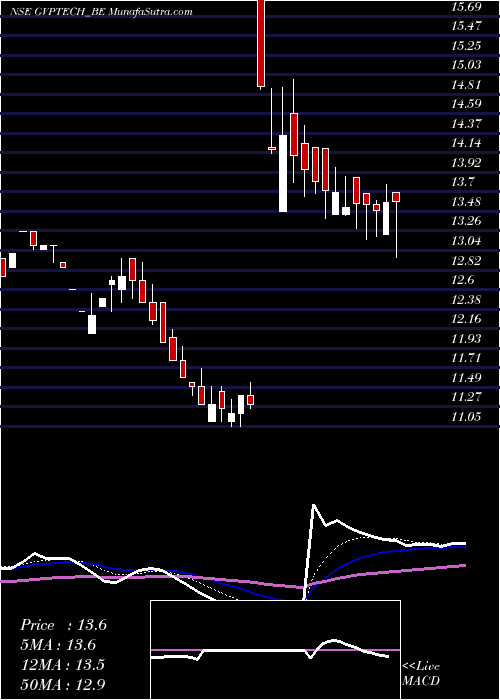Screen dimensions: 500x700
Task: Click the 11.27 price axis label
Action: (466, 397)
